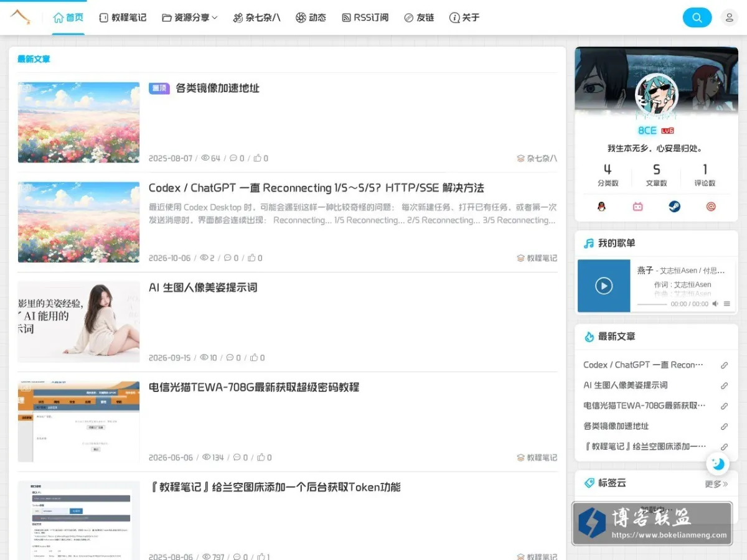The width and height of the screenshot is (747, 560).
Task: Open the AI 生图人像美姿提示词 article title
Action: [x=203, y=287]
